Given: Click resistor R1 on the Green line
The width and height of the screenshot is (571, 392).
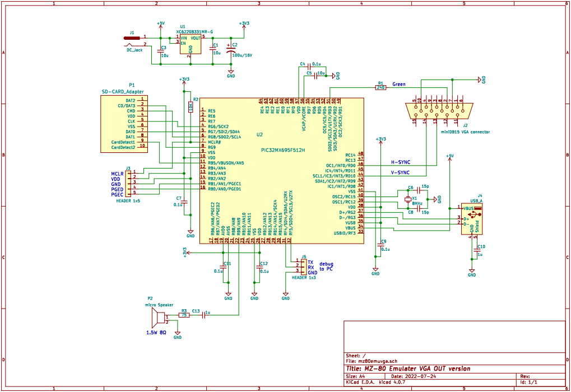Looking at the screenshot, I should [380, 87].
